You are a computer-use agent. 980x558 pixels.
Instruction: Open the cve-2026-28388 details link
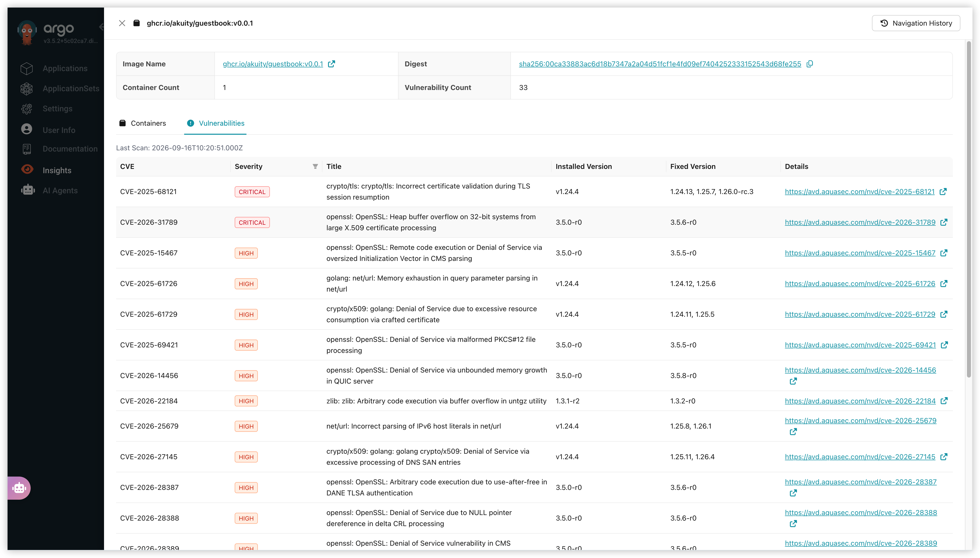860,513
